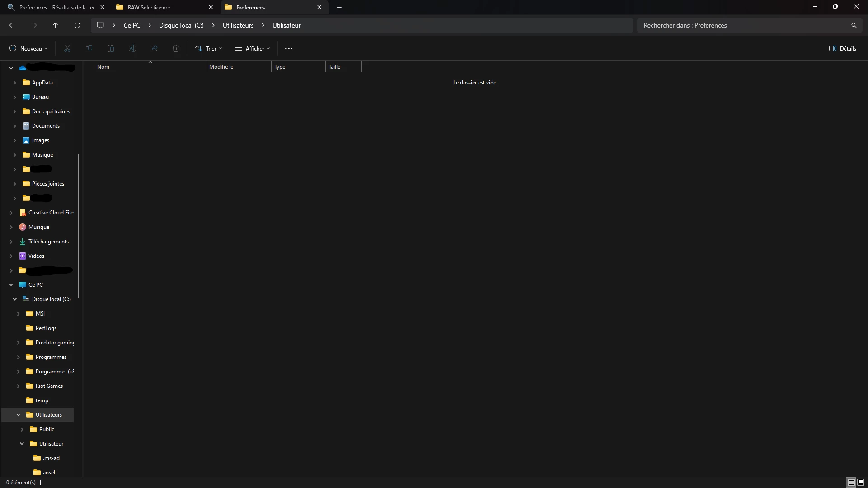The image size is (868, 488).
Task: Click the Rechercher dans Preferences search field
Action: [x=743, y=25]
